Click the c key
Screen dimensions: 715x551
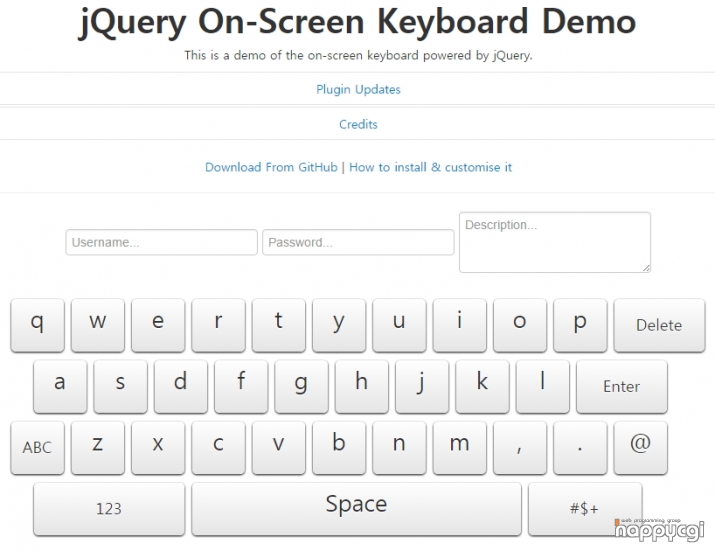coord(218,448)
